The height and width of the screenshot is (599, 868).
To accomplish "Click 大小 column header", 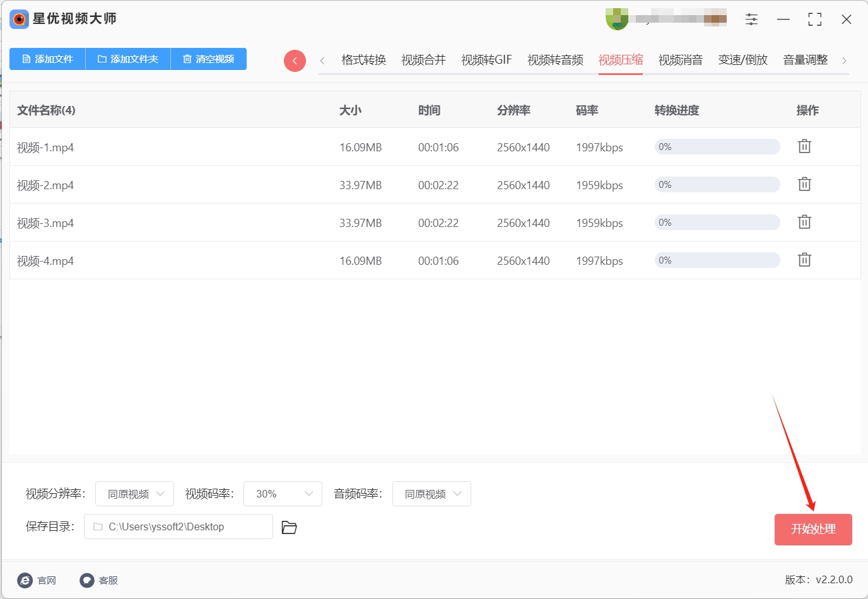I will [350, 110].
